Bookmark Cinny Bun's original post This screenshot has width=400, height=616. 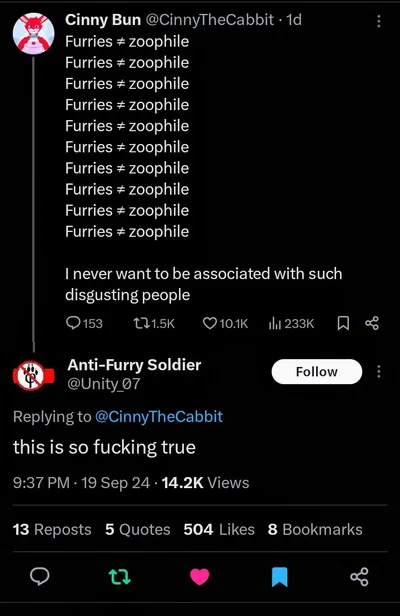point(343,323)
